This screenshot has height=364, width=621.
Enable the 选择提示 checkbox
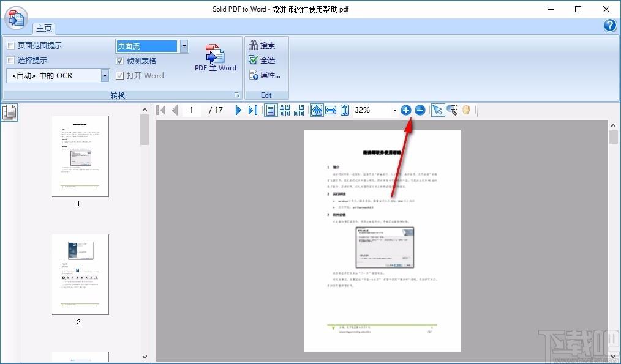click(x=11, y=61)
